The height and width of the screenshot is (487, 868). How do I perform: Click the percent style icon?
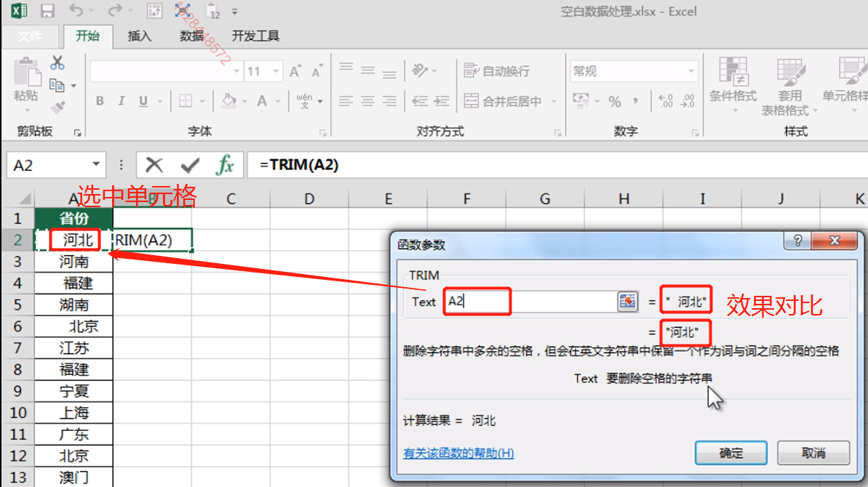click(615, 101)
